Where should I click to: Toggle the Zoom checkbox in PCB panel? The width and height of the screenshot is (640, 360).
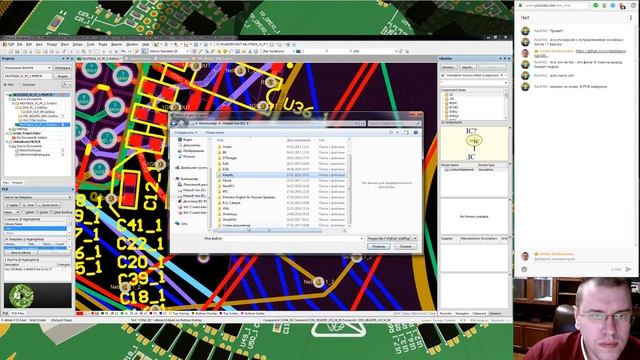click(38, 212)
